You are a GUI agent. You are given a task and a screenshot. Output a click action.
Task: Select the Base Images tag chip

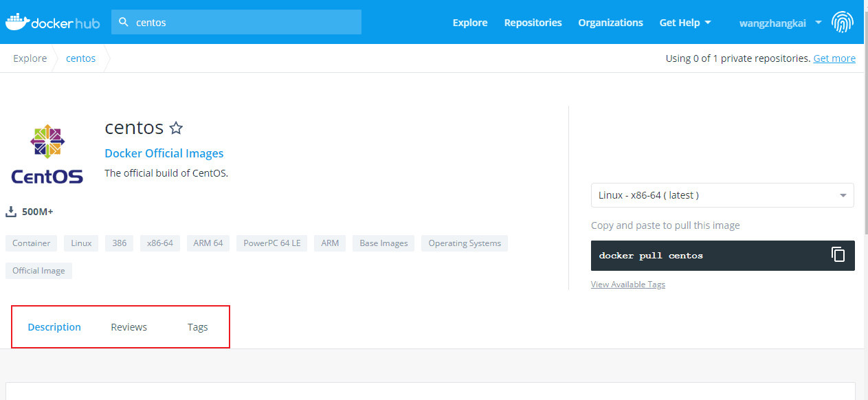(x=383, y=243)
